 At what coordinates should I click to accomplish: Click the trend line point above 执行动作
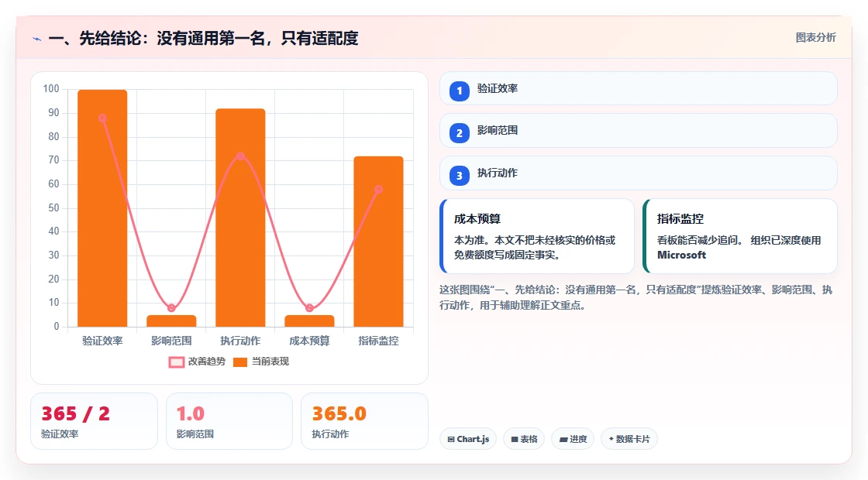(240, 156)
